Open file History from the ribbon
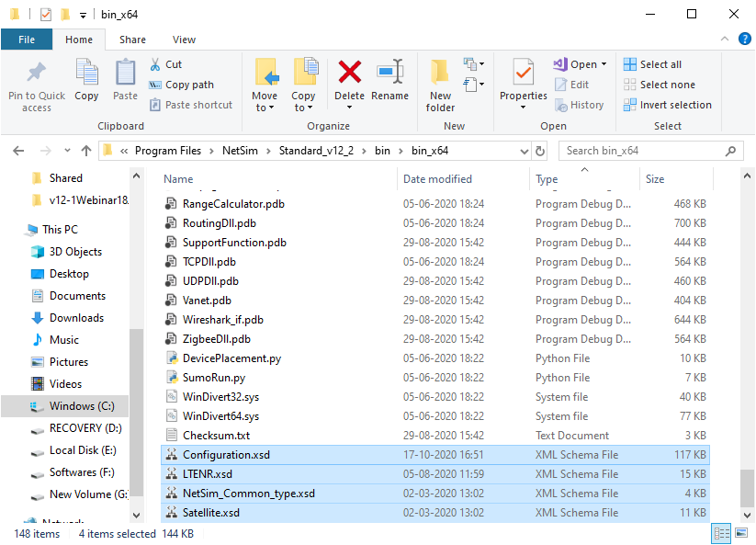This screenshot has width=756, height=545. click(x=579, y=105)
